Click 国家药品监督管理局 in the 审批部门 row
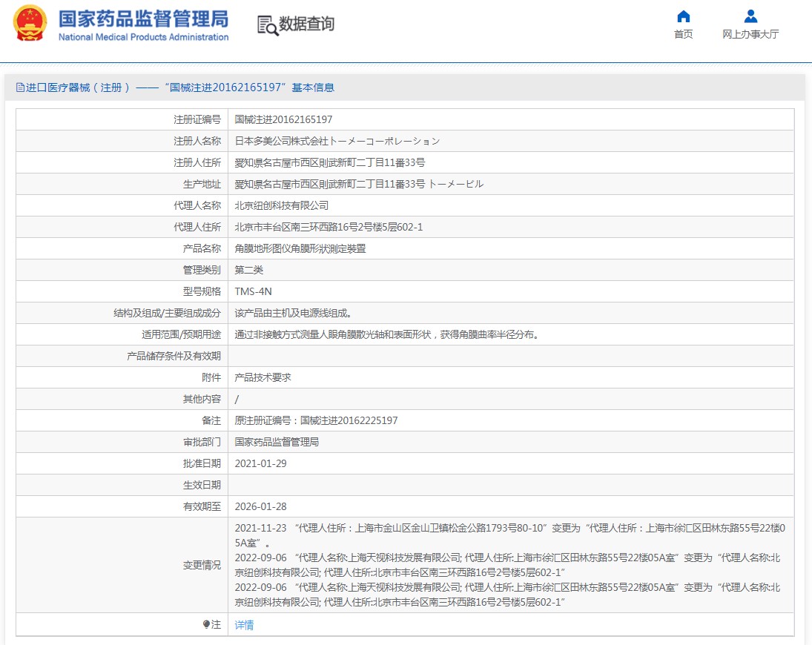 point(277,442)
